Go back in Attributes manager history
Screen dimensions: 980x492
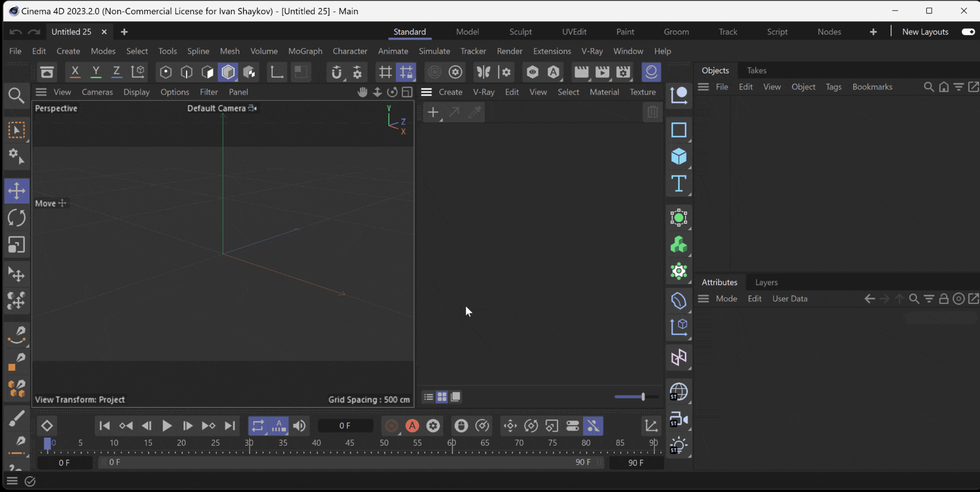coord(869,299)
